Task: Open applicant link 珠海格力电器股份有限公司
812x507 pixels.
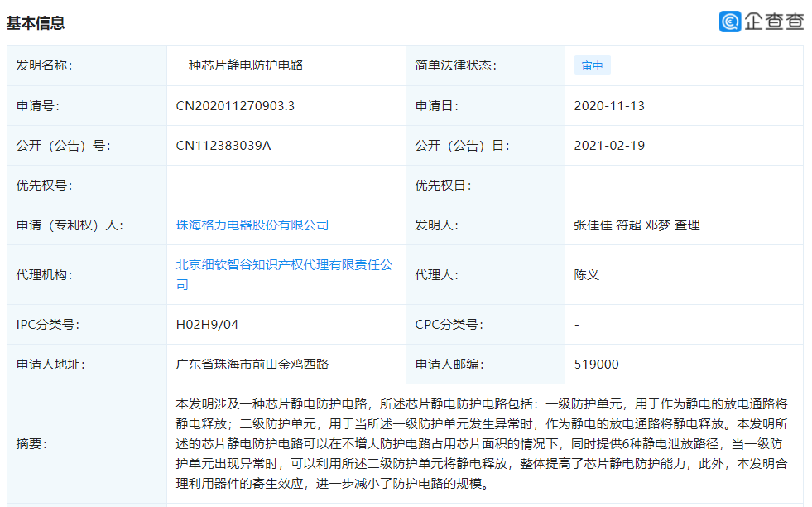Action: [x=252, y=225]
